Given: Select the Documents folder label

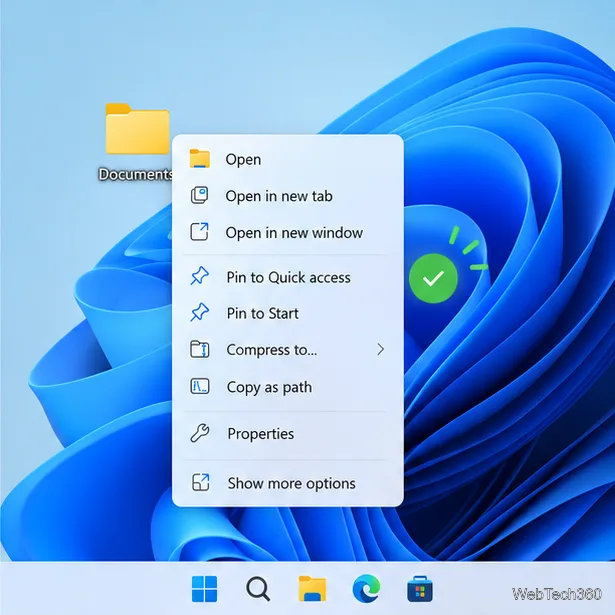Looking at the screenshot, I should click(135, 174).
